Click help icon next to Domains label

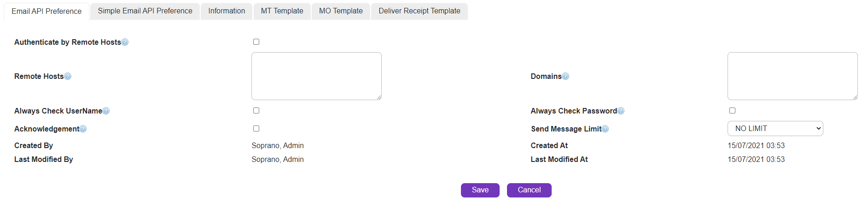pos(565,77)
